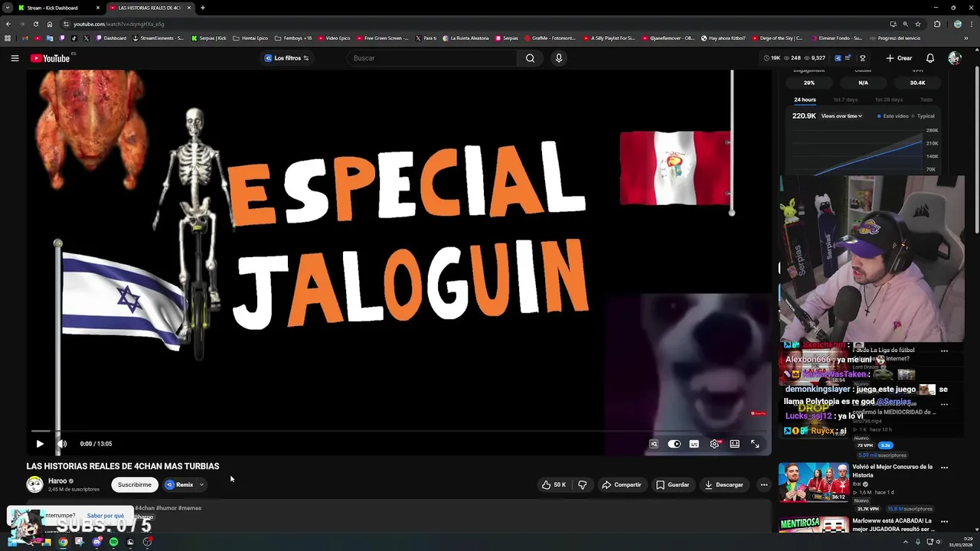The image size is (980, 551).
Task: Open a new browser tab
Action: click(x=202, y=8)
